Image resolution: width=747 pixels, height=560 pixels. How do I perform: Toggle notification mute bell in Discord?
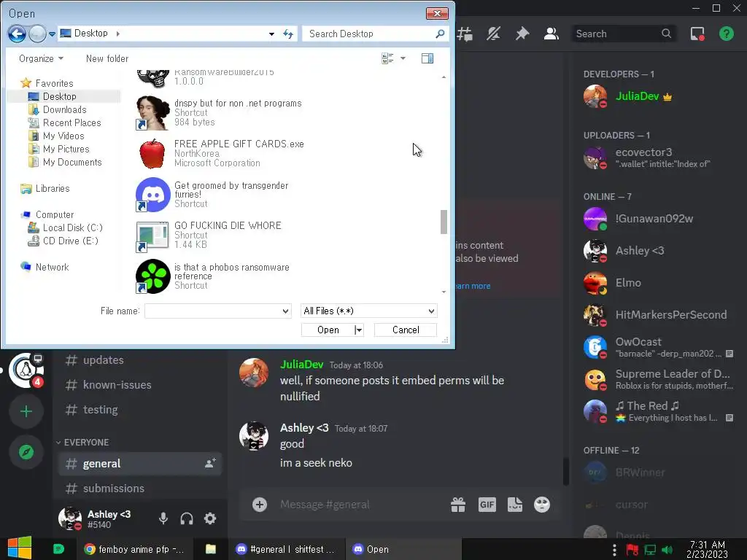pyautogui.click(x=493, y=34)
